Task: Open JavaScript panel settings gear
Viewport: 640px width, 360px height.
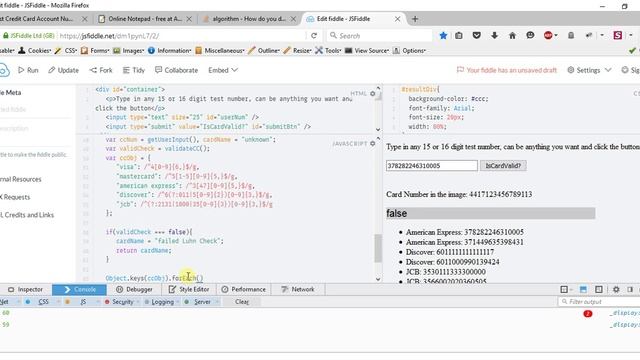Action: (373, 144)
